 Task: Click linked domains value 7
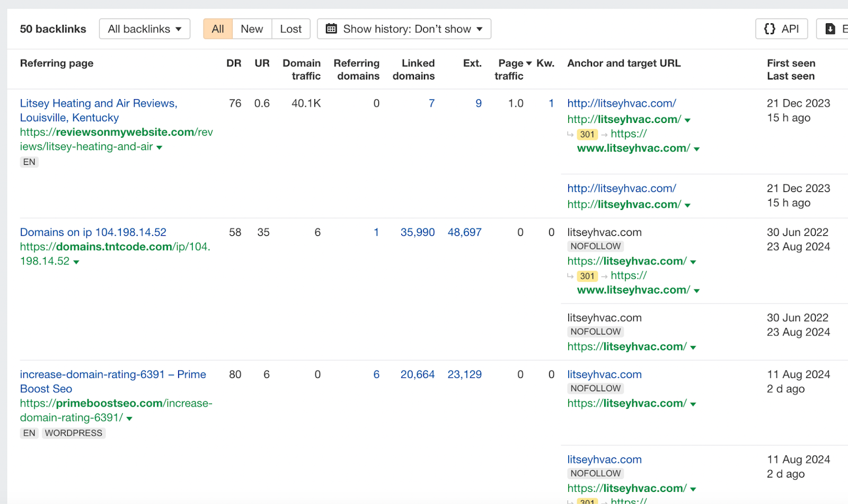[432, 103]
